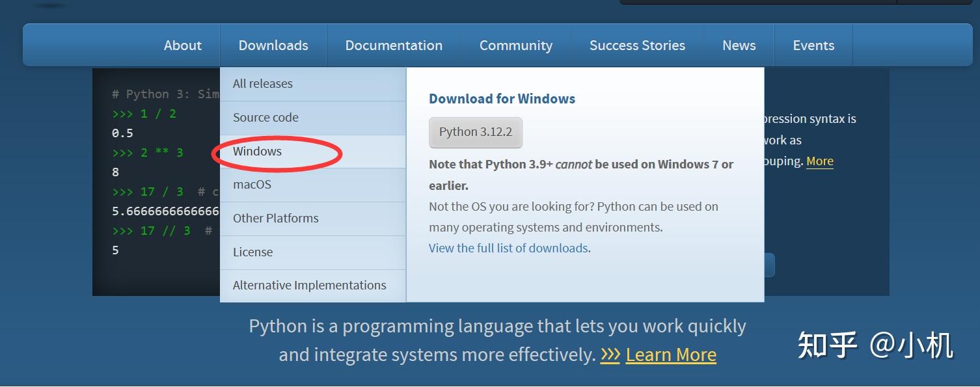Open the Downloads navigation menu
The height and width of the screenshot is (387, 980).
tap(273, 46)
